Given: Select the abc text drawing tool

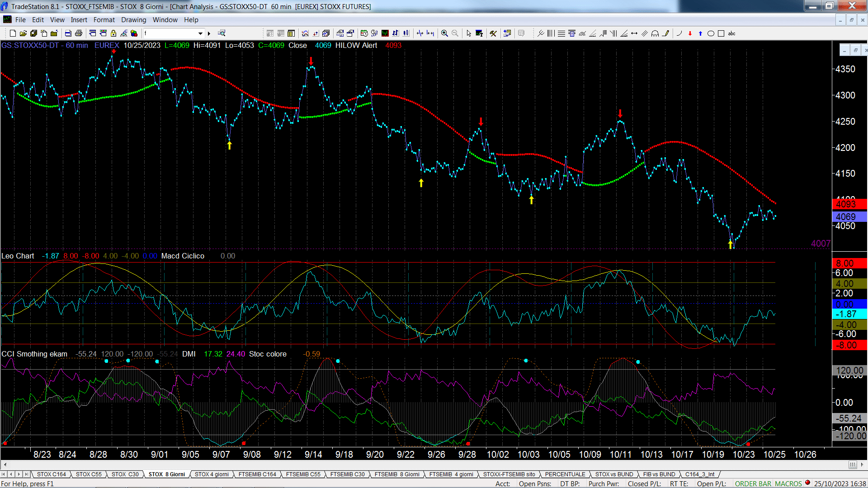Looking at the screenshot, I should [731, 33].
